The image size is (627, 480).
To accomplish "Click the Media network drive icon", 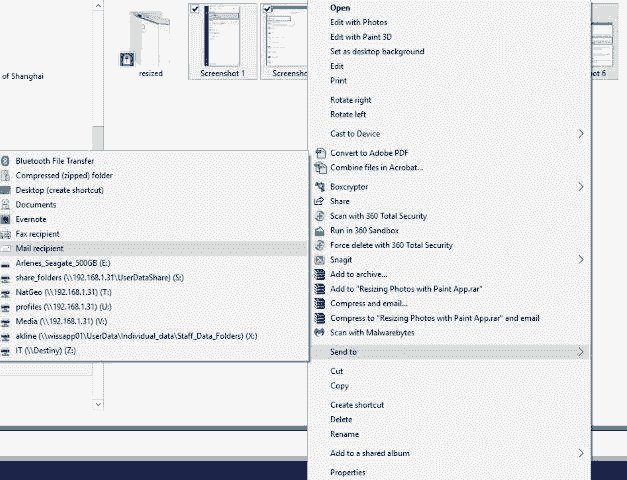I will (5, 322).
